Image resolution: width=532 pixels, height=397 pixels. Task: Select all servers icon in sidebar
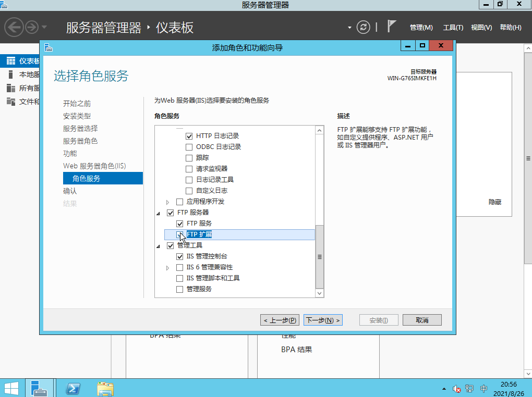11,88
